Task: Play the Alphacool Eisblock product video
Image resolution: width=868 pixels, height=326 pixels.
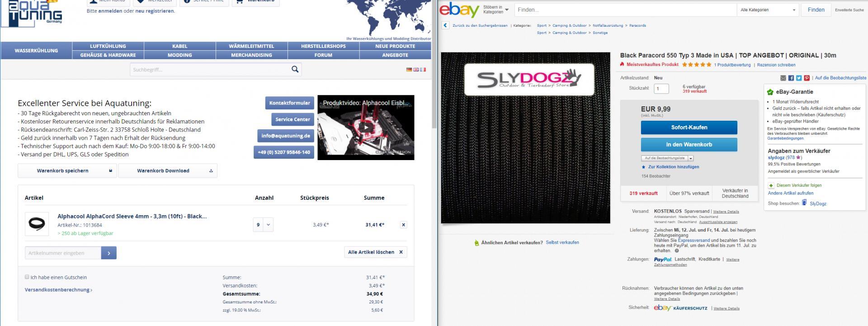Action: 366,128
